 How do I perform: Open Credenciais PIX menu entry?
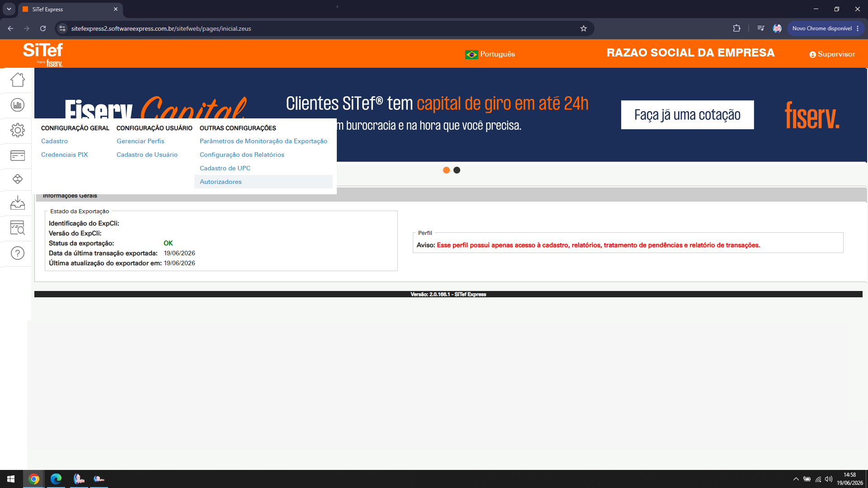click(64, 155)
